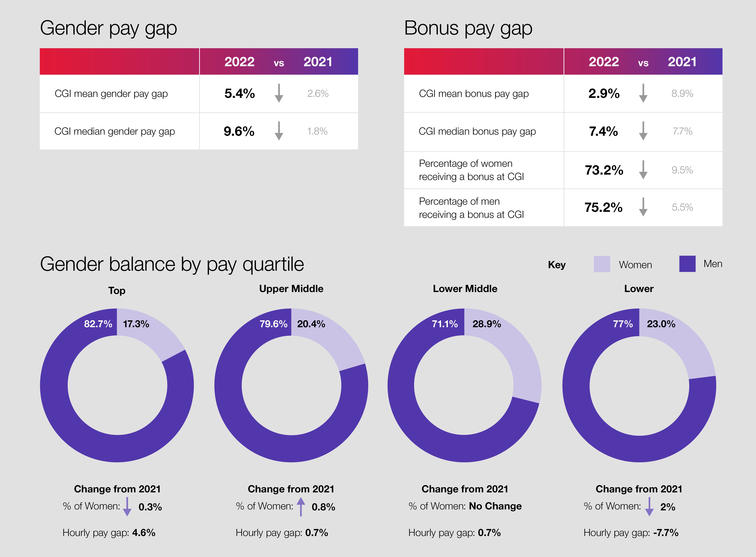This screenshot has height=557, width=756.
Task: Click the "No Change" text under Lower Middle
Action: click(x=495, y=506)
